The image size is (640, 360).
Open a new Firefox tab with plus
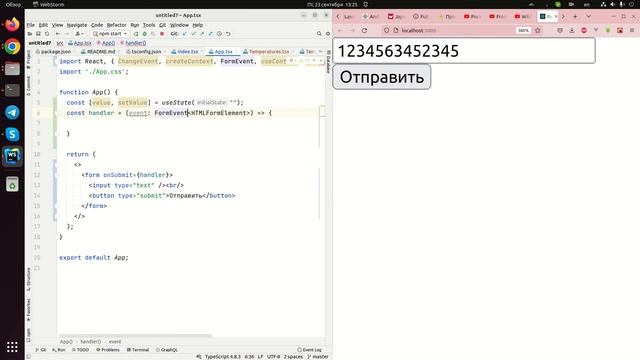tap(575, 16)
